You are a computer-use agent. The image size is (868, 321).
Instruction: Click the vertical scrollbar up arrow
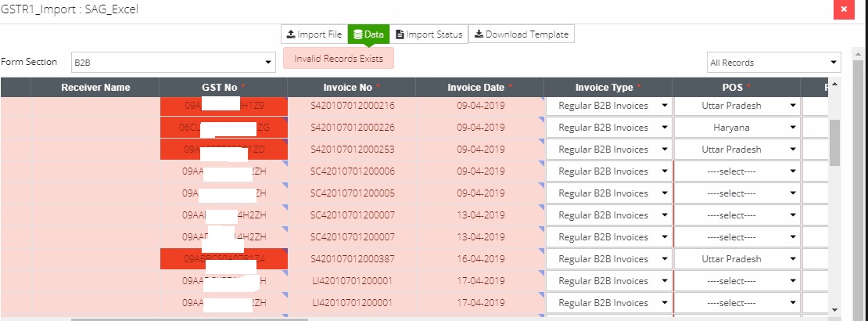pyautogui.click(x=834, y=85)
